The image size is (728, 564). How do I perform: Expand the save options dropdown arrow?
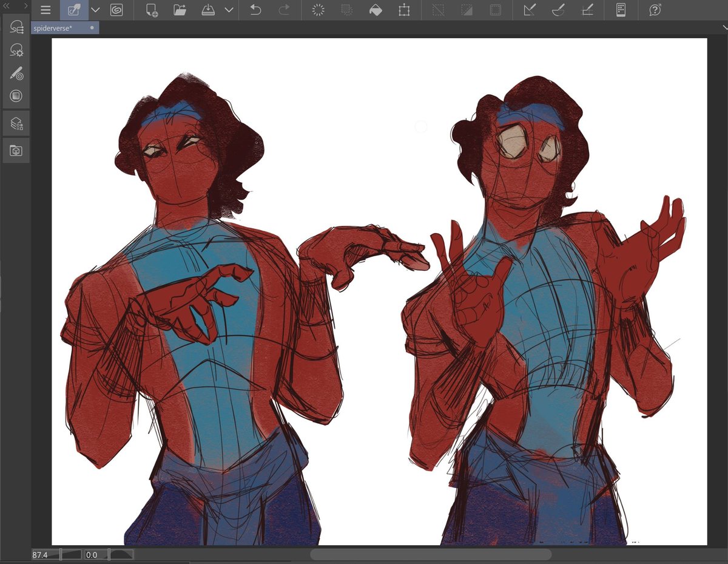click(229, 10)
